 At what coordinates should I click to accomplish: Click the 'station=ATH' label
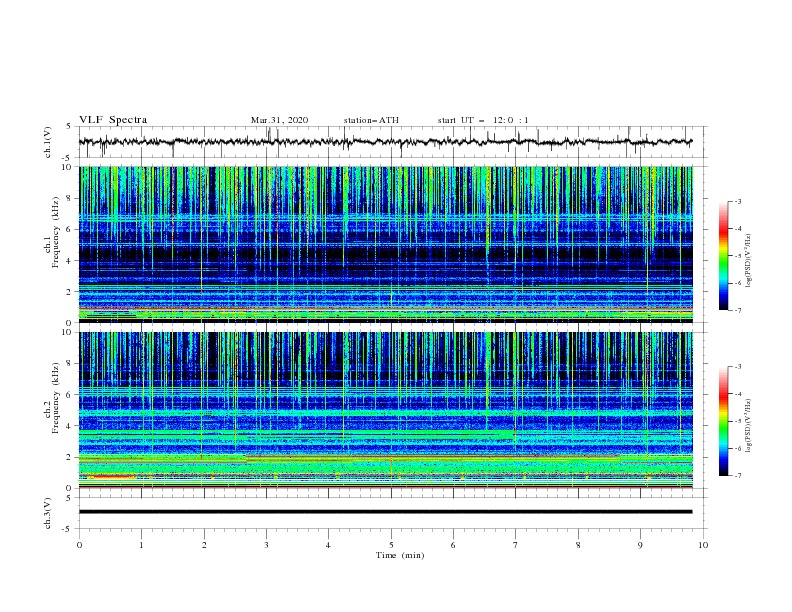[x=371, y=120]
